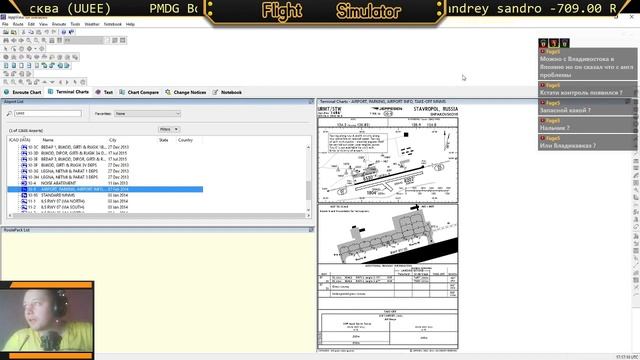Click chart icon of 10-4 NOISE ABATEMENT row

click(x=24, y=183)
